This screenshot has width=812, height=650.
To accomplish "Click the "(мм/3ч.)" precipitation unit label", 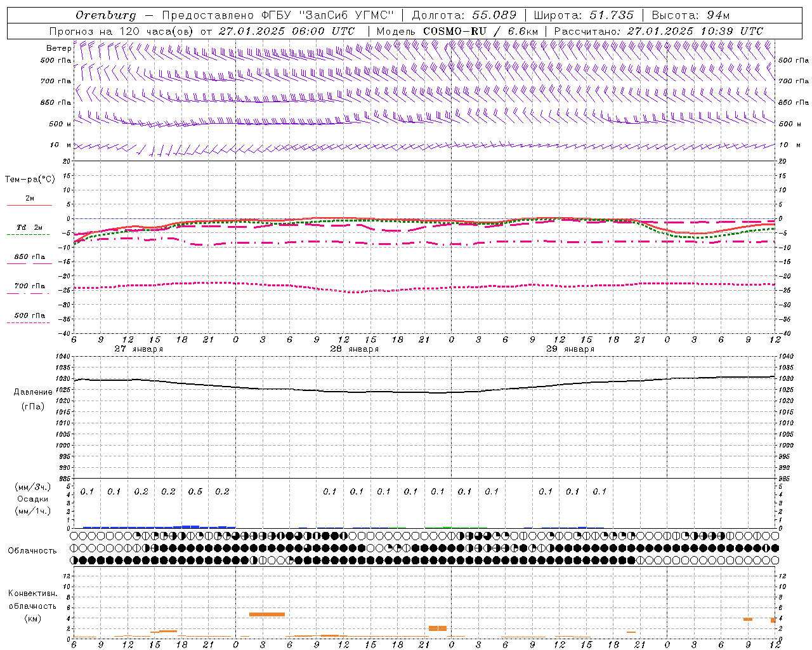I will click(x=33, y=487).
